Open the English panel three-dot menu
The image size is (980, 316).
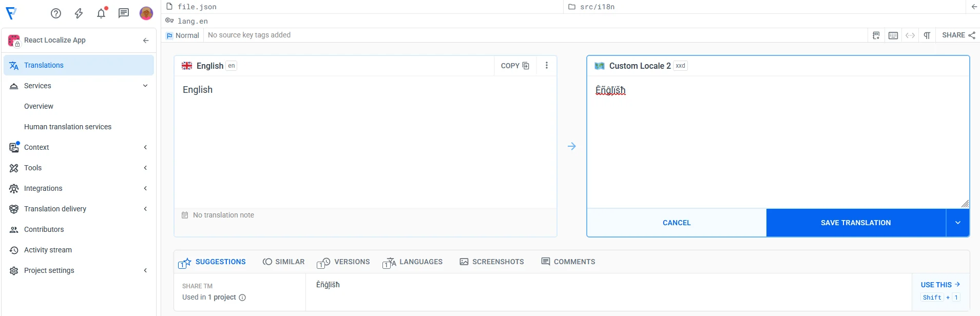547,65
